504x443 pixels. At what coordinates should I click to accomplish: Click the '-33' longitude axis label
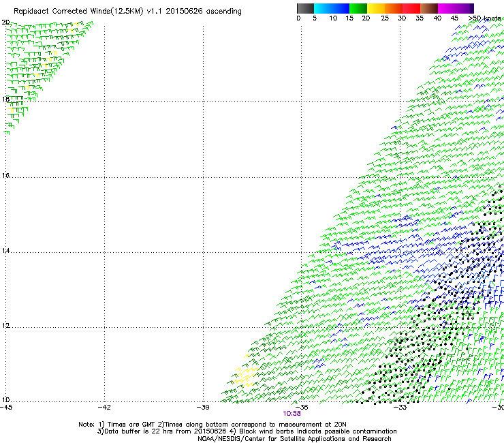[400, 408]
